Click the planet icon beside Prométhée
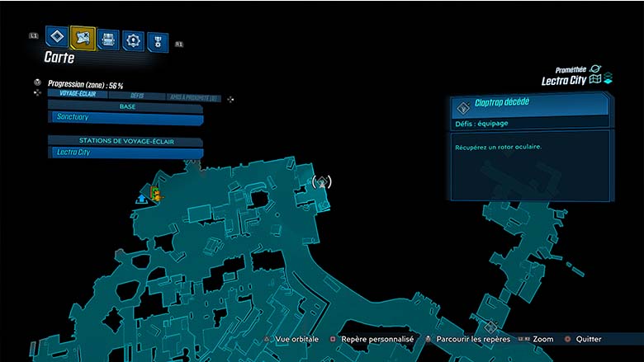Viewport: 644px width, 362px height. coord(596,69)
